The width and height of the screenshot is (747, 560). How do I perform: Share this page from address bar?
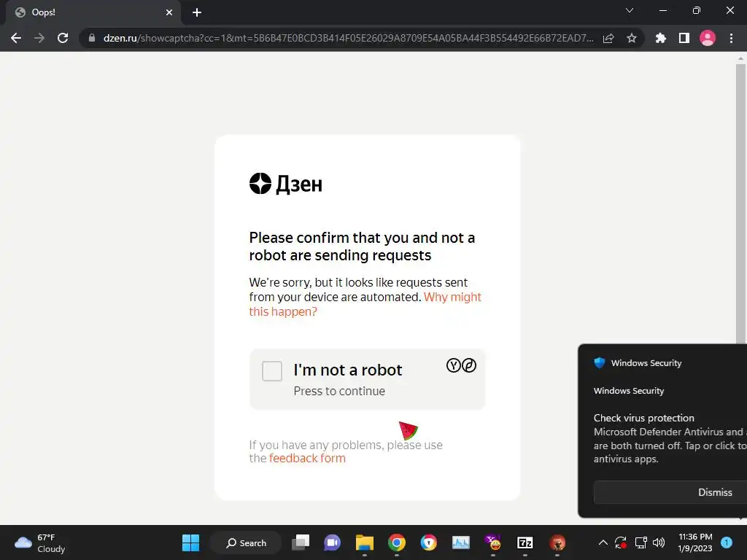click(608, 38)
